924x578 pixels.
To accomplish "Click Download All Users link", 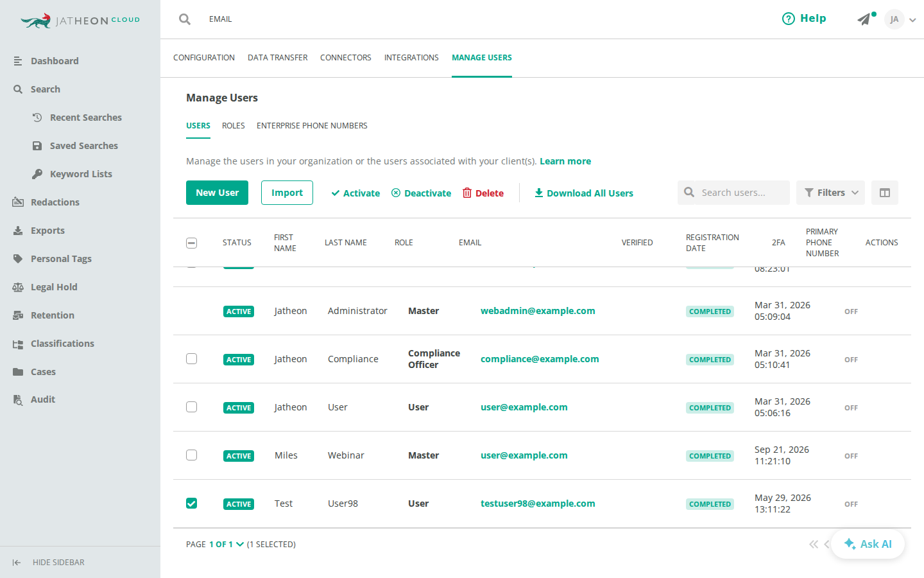I will [x=584, y=193].
